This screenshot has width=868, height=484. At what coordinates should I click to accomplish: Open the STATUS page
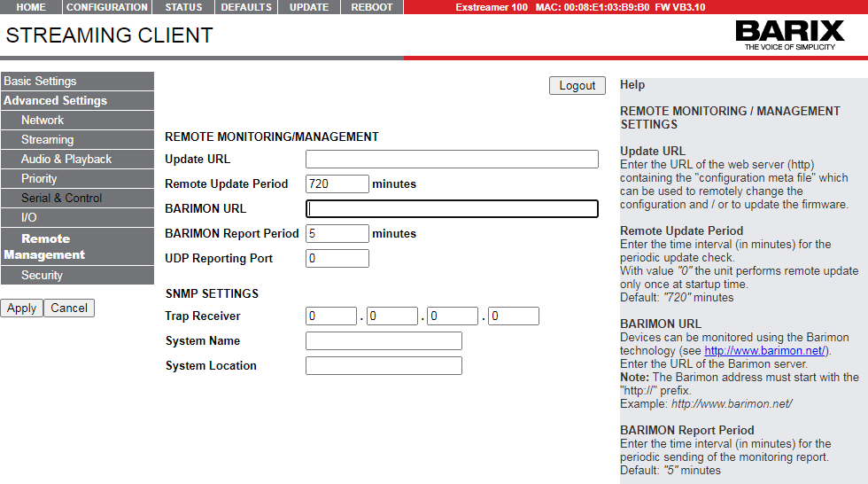point(183,7)
